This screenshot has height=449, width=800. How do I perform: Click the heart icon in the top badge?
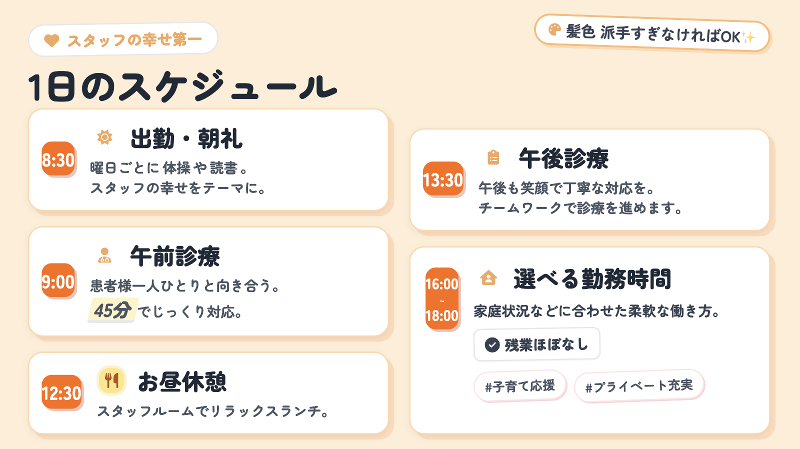[52, 40]
